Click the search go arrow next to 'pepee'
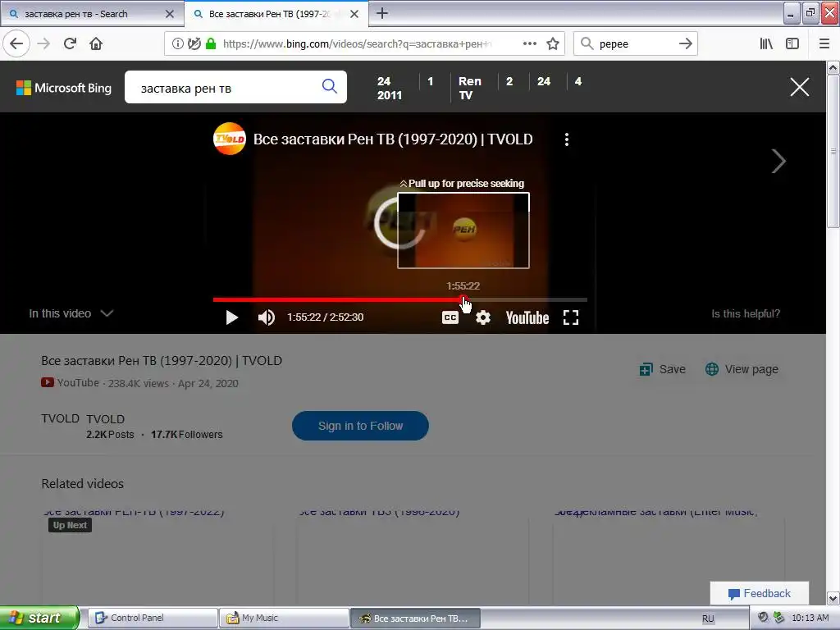The width and height of the screenshot is (840, 630). click(685, 43)
